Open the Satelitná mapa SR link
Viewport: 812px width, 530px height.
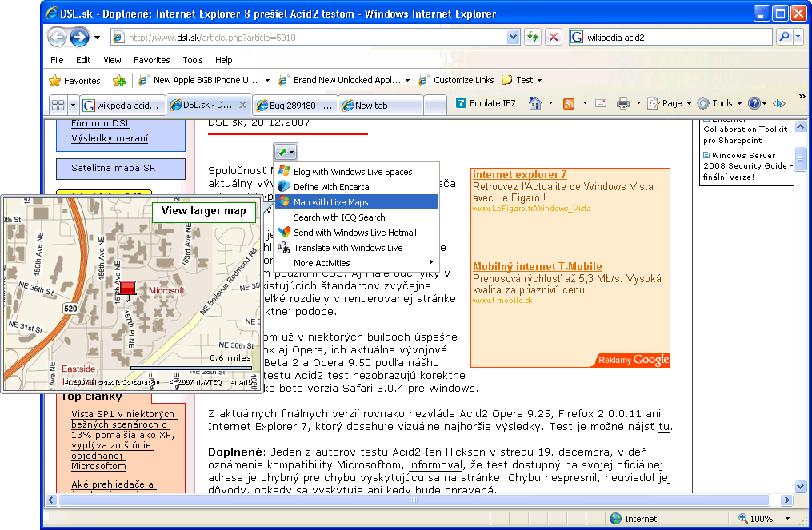(114, 168)
